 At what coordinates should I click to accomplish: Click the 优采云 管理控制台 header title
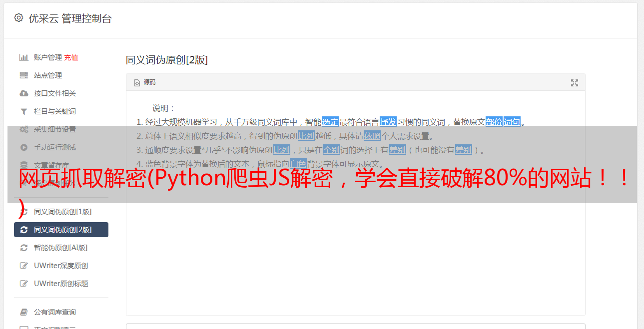click(x=70, y=18)
